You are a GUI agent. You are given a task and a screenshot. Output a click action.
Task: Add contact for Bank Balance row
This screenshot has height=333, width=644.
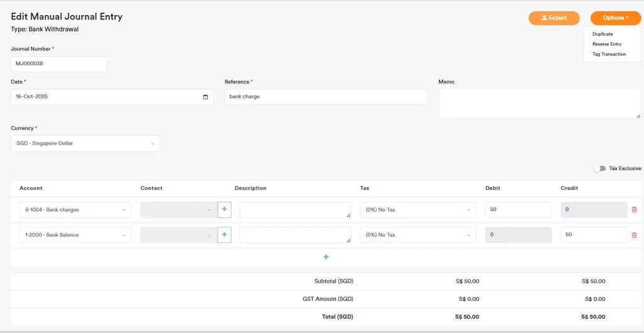[225, 235]
